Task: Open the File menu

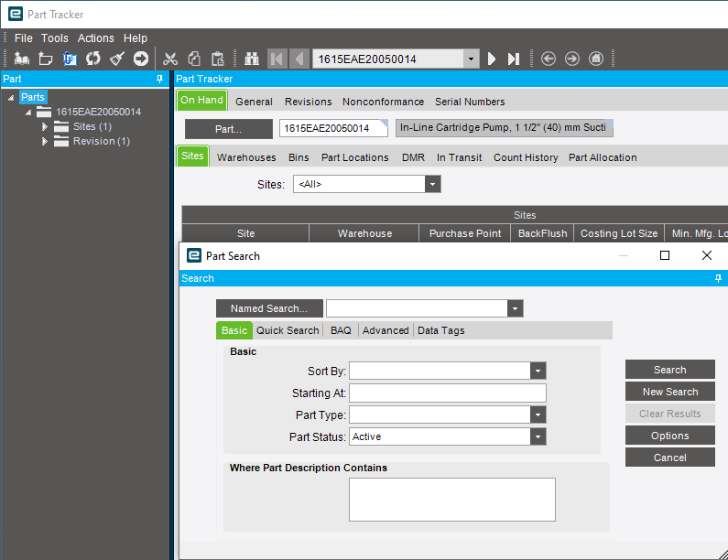Action: pyautogui.click(x=23, y=38)
